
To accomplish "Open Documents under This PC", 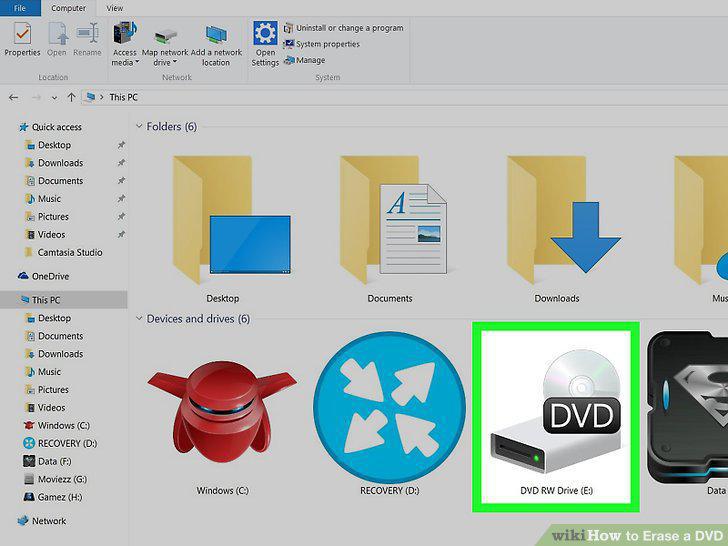I will [54, 336].
